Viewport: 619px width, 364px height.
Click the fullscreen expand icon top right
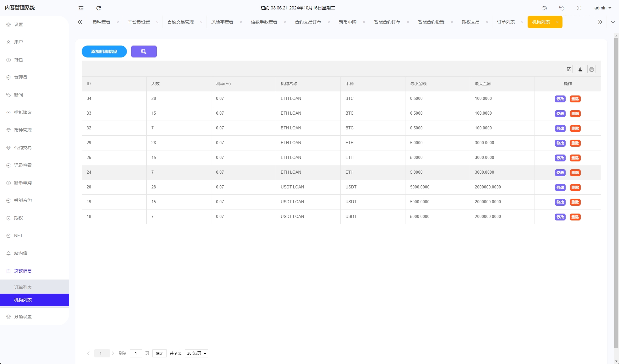click(579, 8)
